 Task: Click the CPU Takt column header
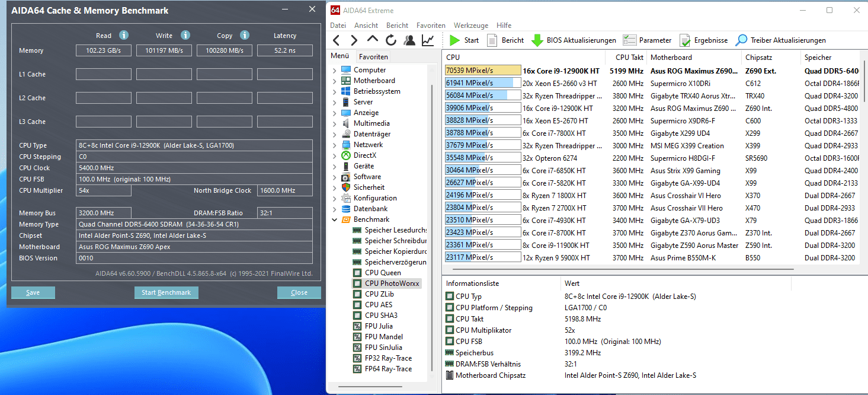click(629, 58)
